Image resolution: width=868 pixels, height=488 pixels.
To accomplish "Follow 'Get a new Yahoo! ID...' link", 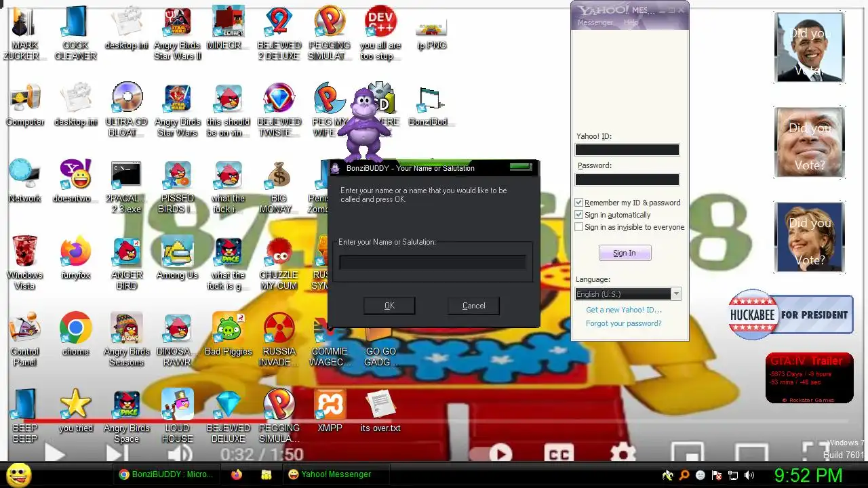I will [624, 310].
